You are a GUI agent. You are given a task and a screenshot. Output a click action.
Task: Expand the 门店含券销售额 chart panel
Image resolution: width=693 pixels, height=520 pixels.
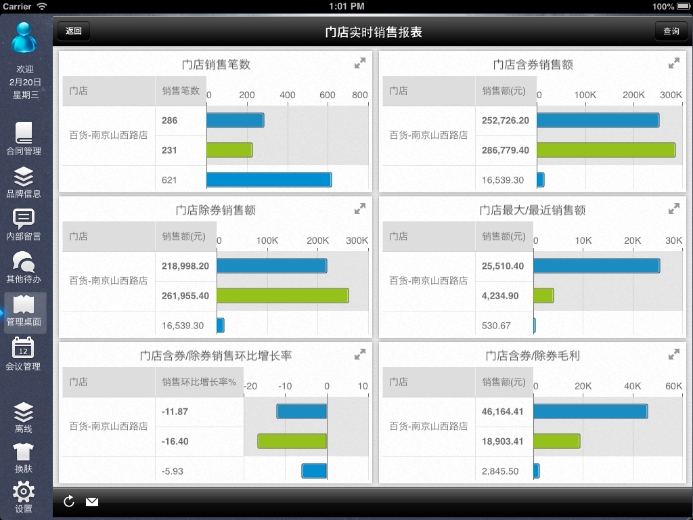[674, 64]
